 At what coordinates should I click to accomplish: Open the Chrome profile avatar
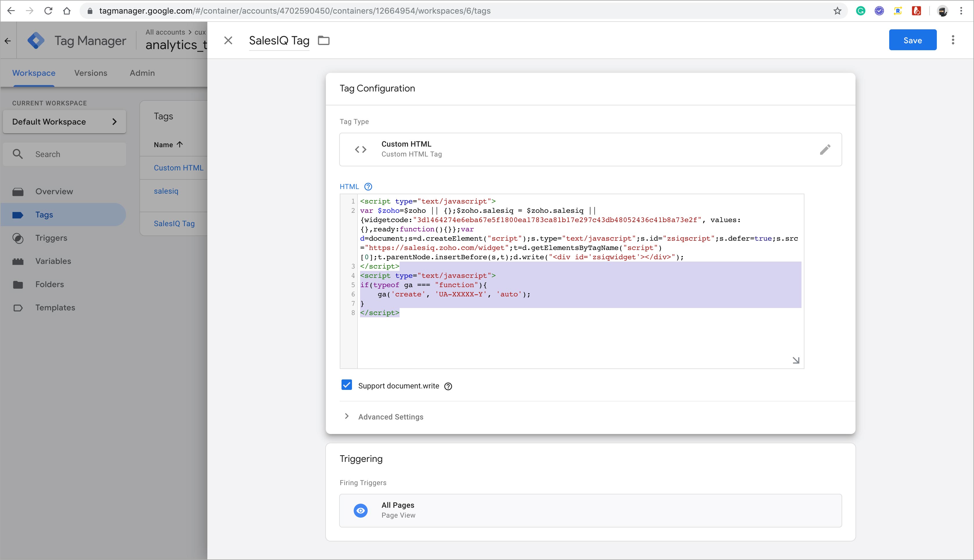coord(942,11)
